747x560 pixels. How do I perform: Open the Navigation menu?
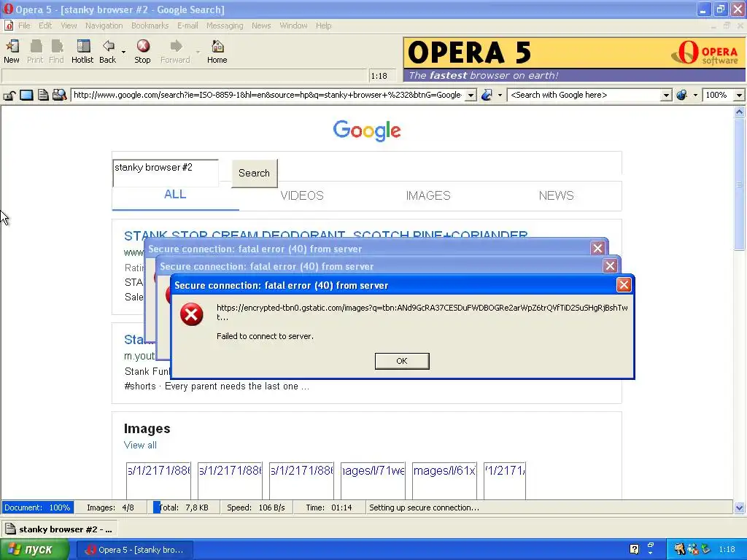104,26
